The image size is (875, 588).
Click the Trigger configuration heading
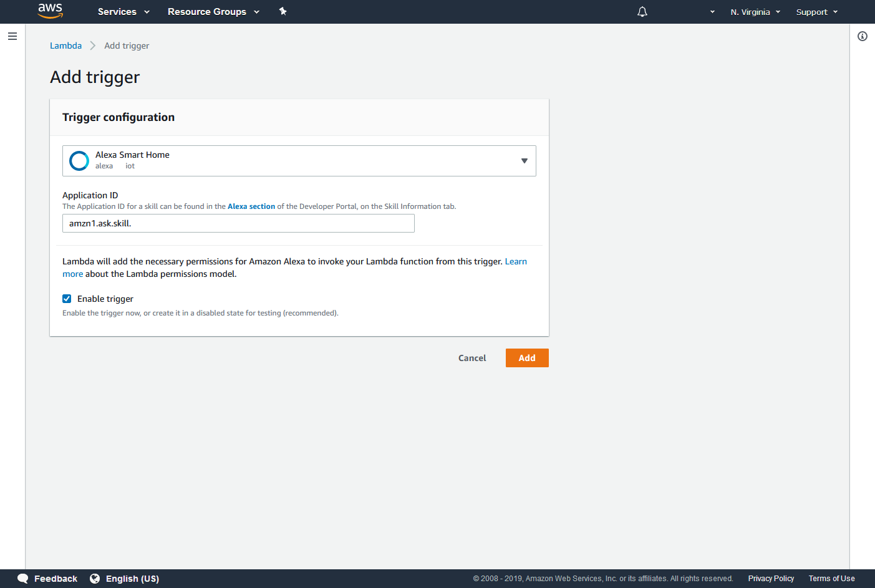click(x=118, y=117)
